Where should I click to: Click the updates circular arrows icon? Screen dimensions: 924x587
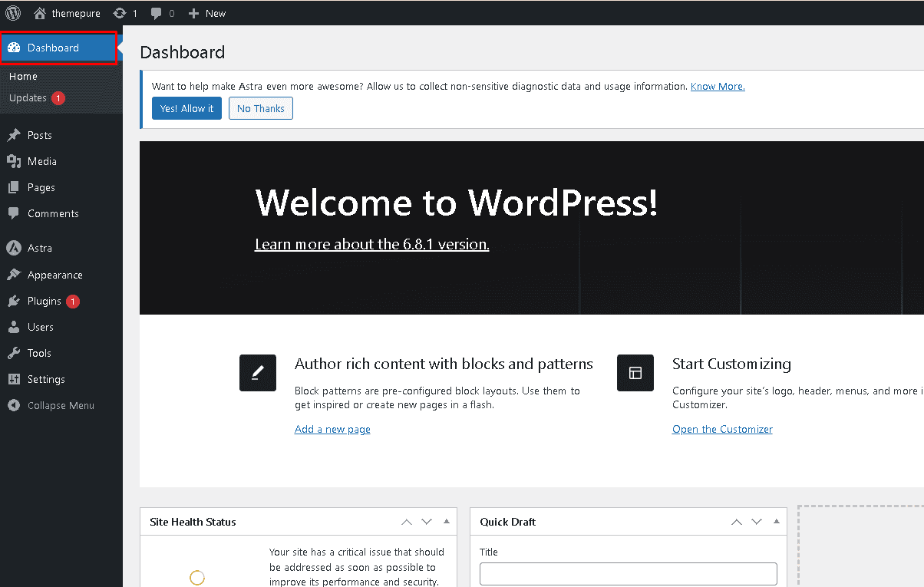point(119,13)
